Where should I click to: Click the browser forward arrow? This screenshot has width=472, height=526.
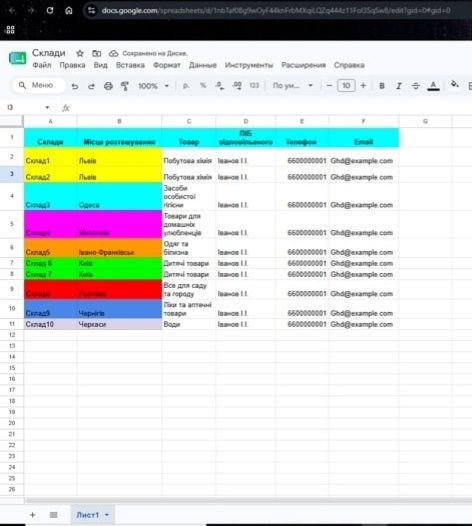tap(31, 10)
